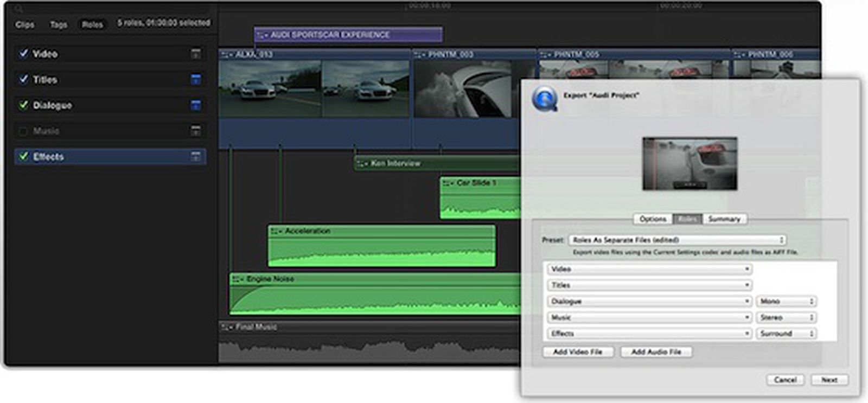
Task: Click PHNTM_003 clip menu icon
Action: [420, 54]
